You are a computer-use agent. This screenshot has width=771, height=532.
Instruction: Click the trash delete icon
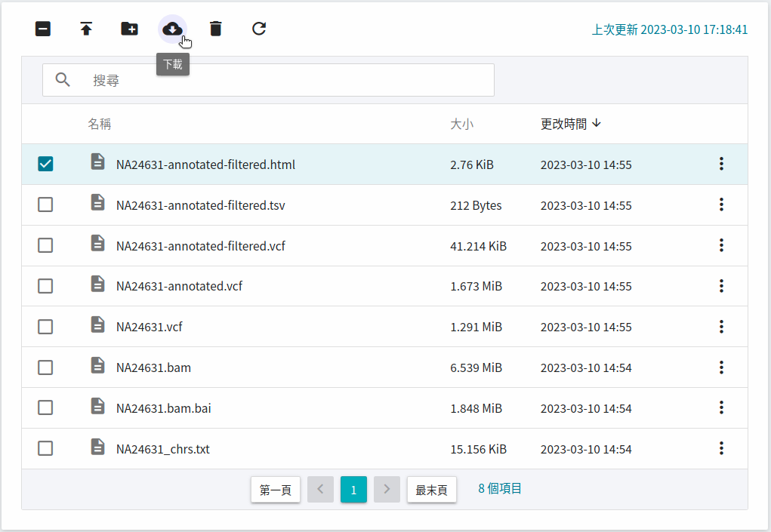[x=216, y=29]
